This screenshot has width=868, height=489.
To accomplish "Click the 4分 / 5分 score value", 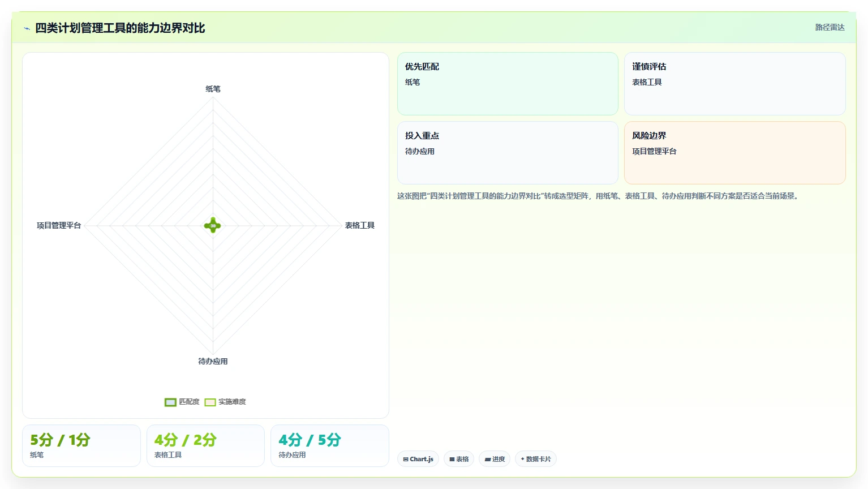I will [310, 440].
